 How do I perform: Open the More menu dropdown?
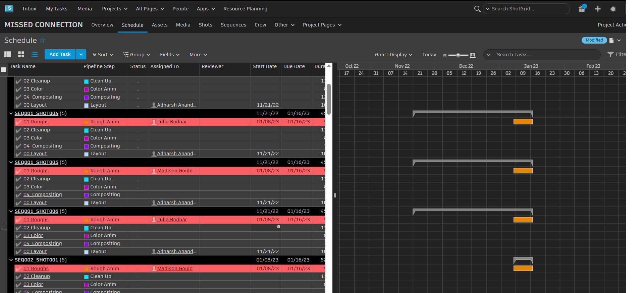click(x=198, y=55)
